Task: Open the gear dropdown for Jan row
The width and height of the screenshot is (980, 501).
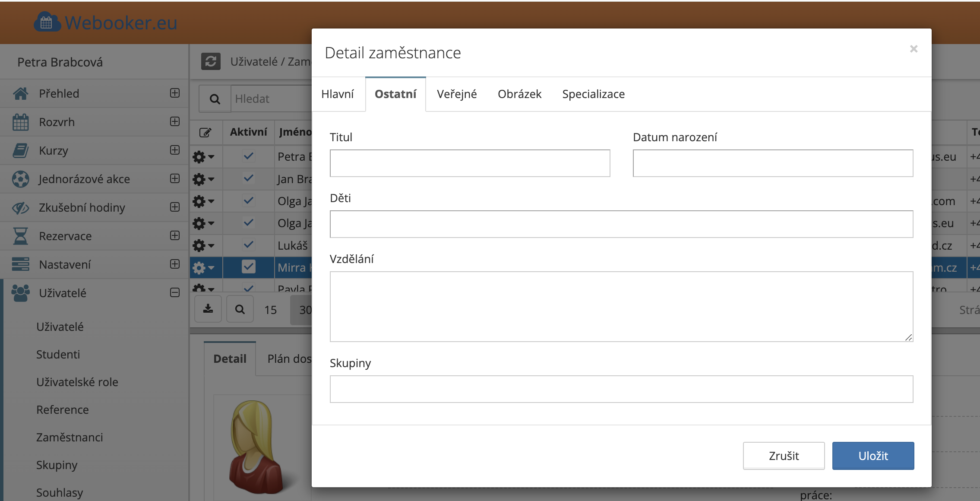Action: coord(203,179)
